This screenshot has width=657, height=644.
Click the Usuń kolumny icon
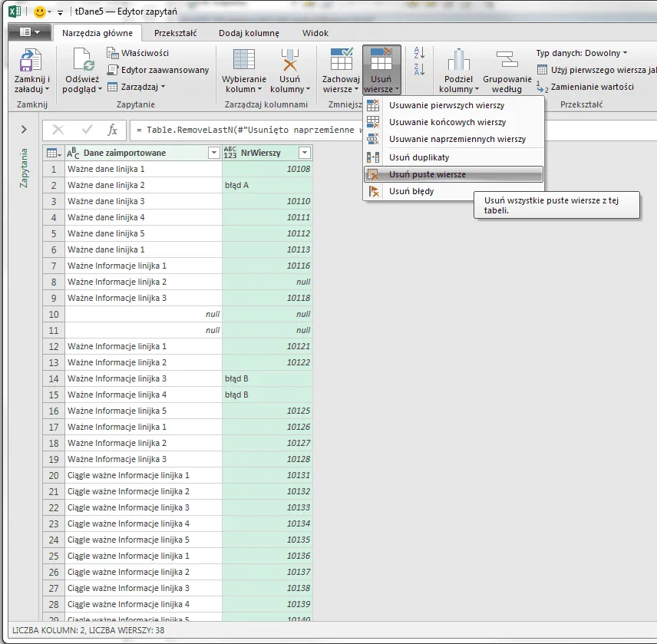pyautogui.click(x=290, y=60)
